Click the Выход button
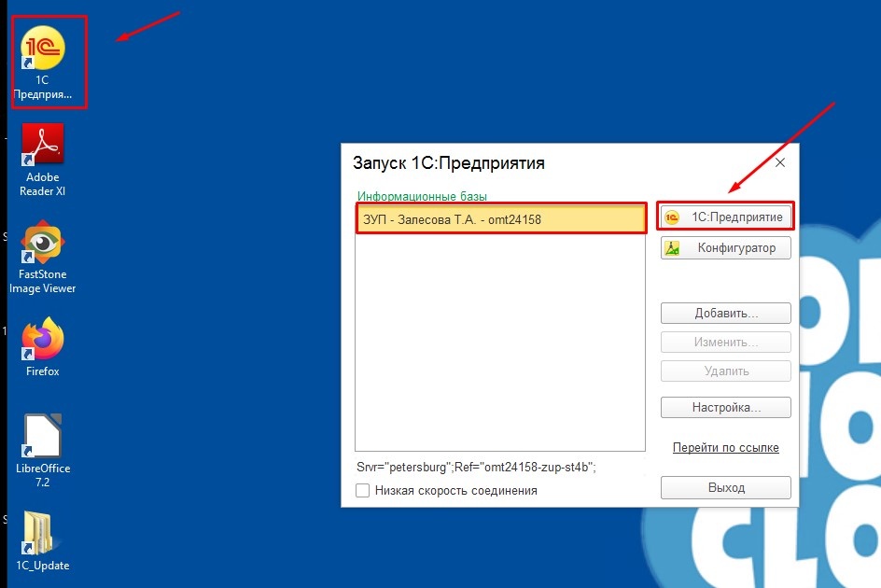Screen dimensions: 881x588 [x=725, y=488]
